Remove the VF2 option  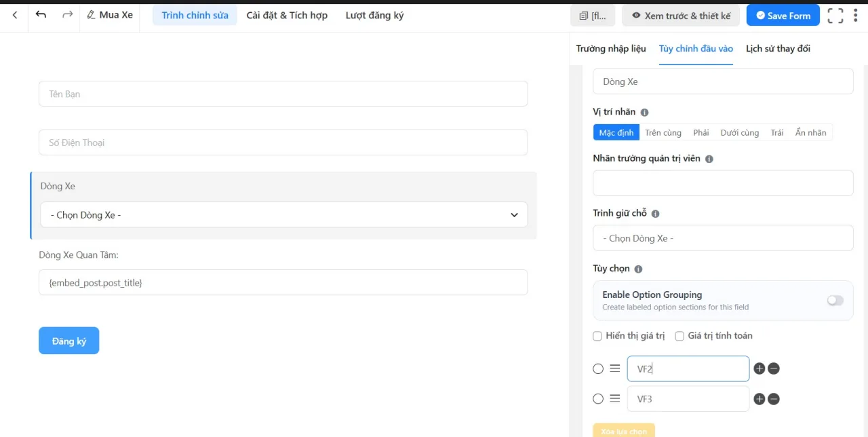[774, 368]
